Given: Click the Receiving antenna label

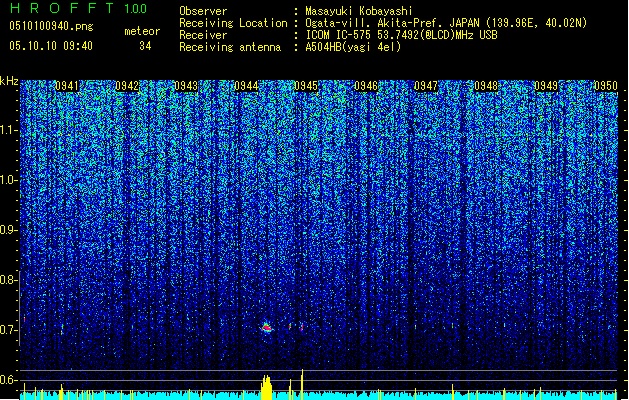Looking at the screenshot, I should (230, 47).
